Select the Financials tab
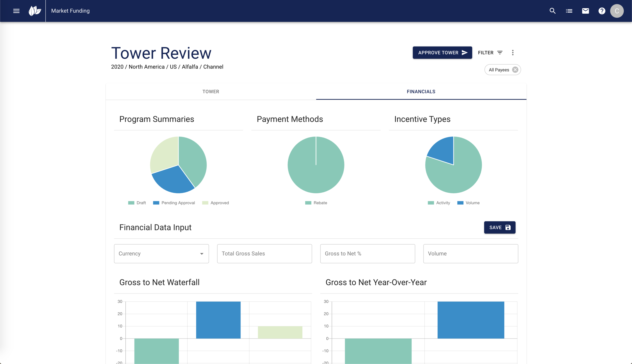 pyautogui.click(x=421, y=92)
